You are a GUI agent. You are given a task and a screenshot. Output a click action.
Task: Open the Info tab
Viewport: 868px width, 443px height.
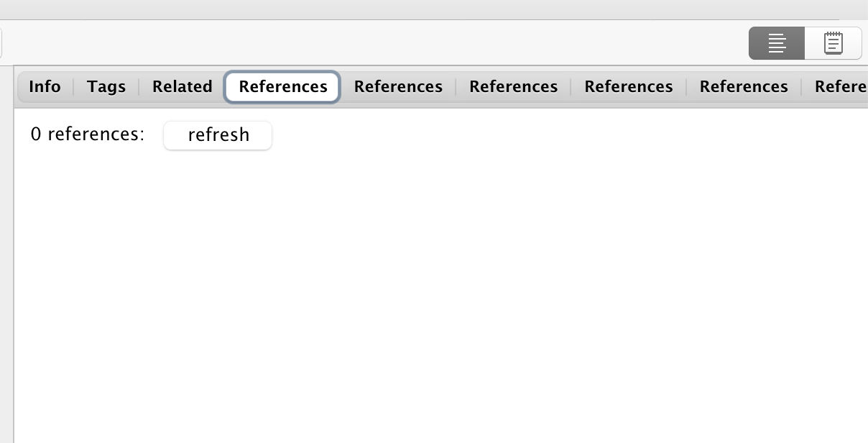(44, 86)
